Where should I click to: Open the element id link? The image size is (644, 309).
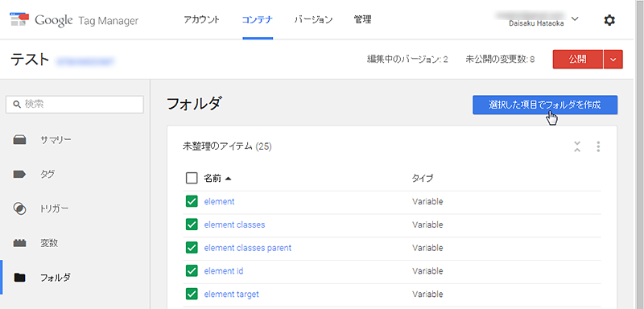pos(224,271)
